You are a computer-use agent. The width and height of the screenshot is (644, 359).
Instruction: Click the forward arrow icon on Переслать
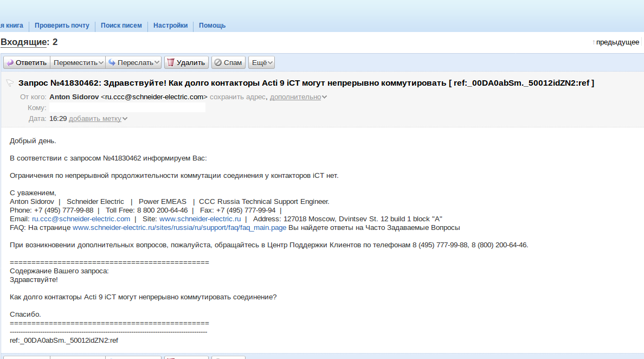tap(112, 62)
